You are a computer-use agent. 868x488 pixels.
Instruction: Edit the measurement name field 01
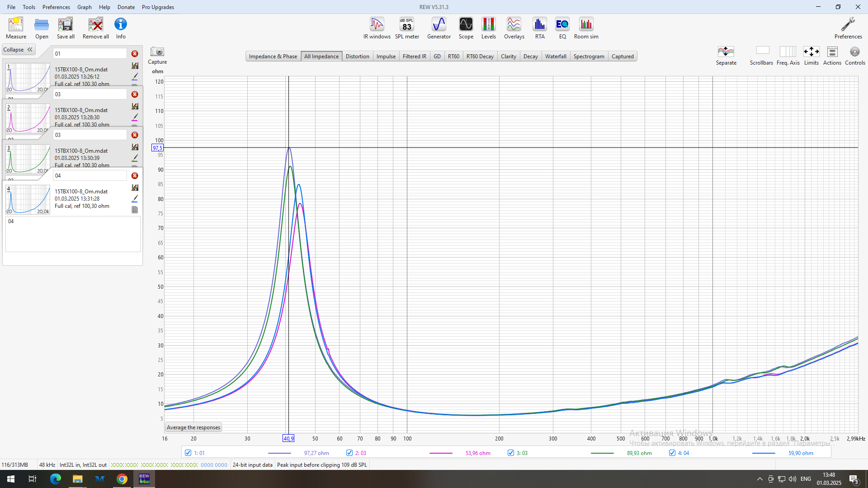pyautogui.click(x=90, y=54)
